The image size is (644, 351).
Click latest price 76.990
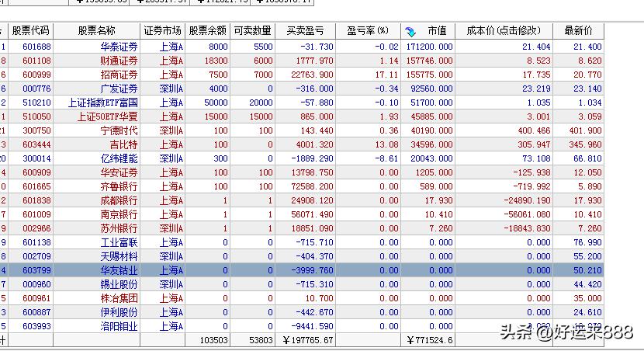coord(587,242)
